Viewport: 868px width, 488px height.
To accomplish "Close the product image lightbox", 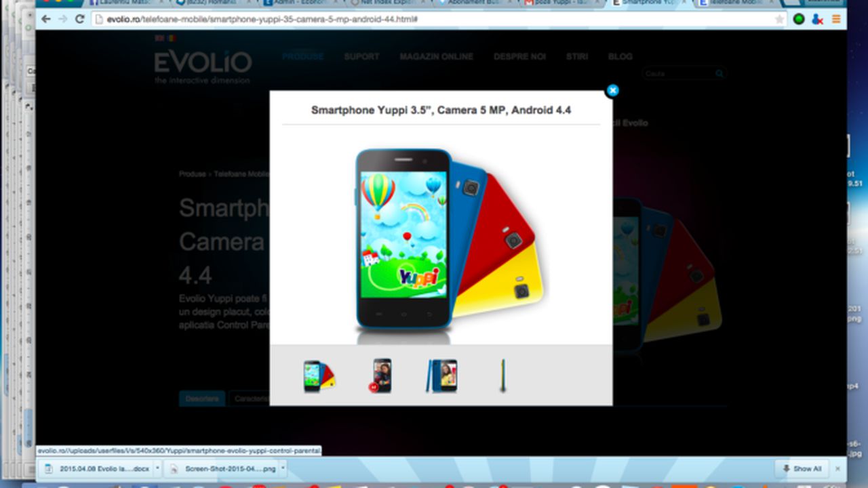I will 612,90.
